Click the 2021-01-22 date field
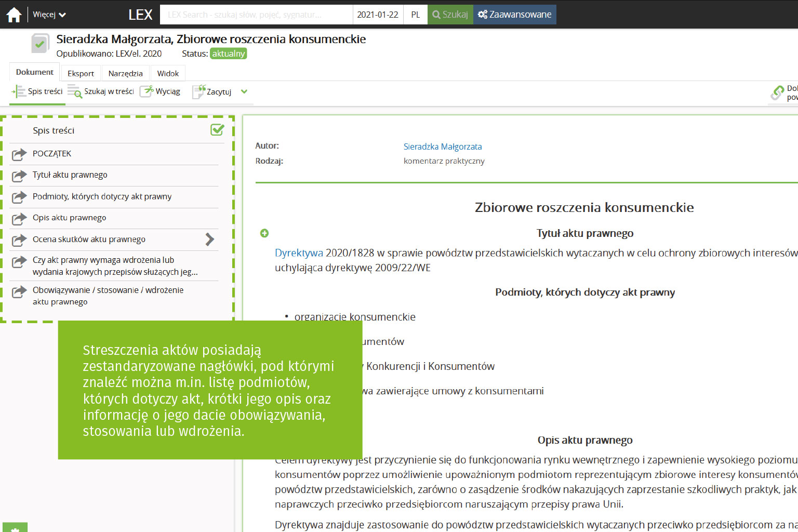This screenshot has height=532, width=798. coord(378,15)
